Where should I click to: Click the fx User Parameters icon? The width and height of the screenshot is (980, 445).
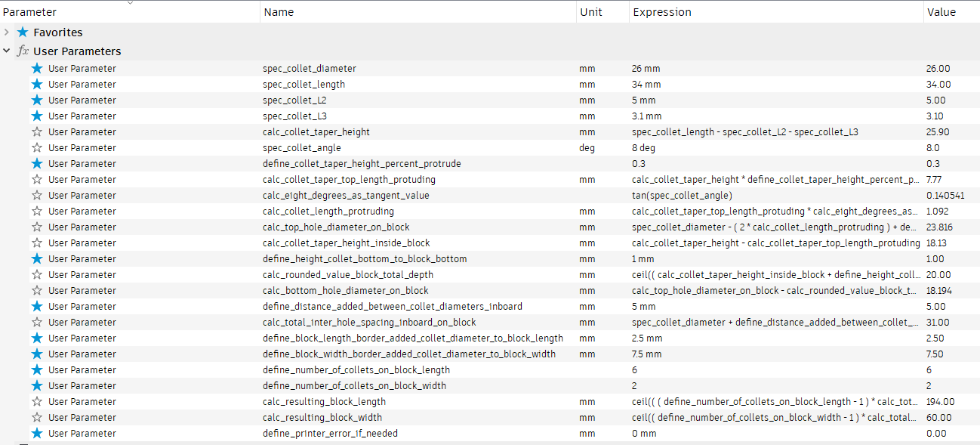click(x=23, y=51)
